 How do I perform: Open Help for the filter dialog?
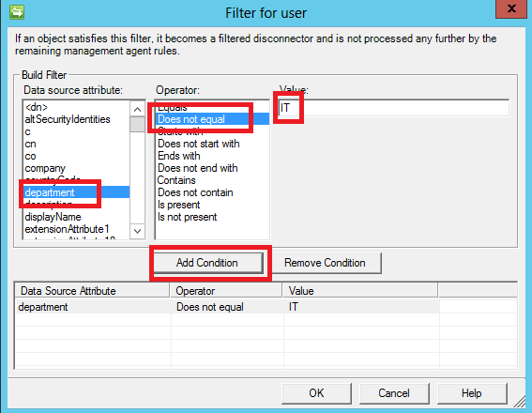(x=472, y=393)
